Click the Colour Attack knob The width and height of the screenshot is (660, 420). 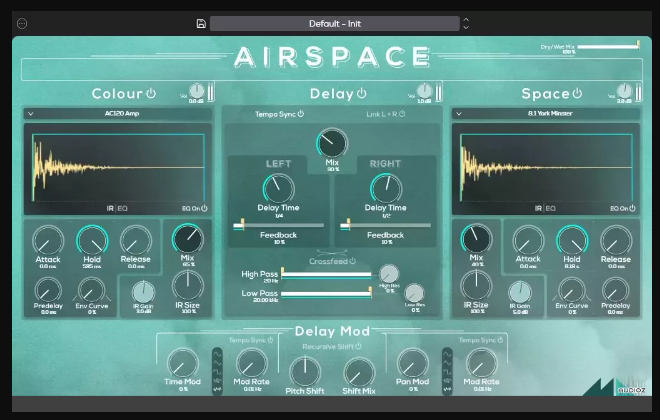(48, 241)
